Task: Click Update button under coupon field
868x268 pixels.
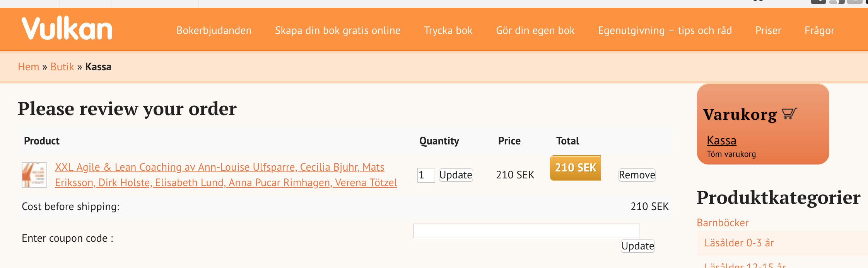Action: point(638,246)
